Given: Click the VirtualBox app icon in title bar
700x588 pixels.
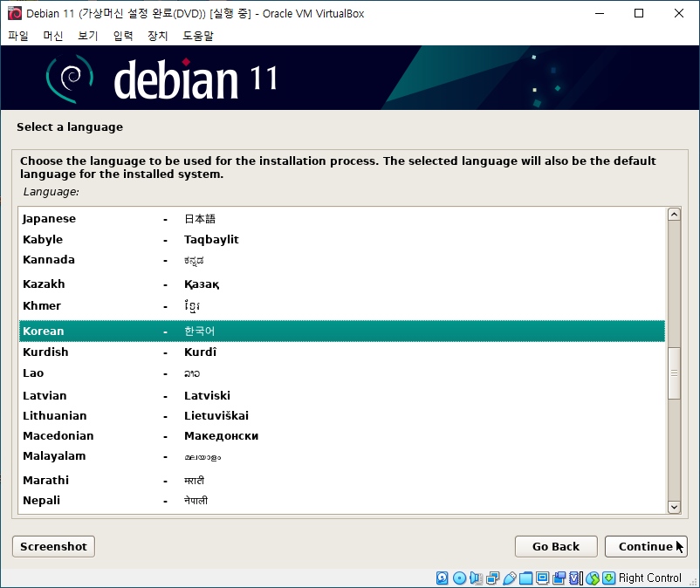Looking at the screenshot, I should coord(14,13).
